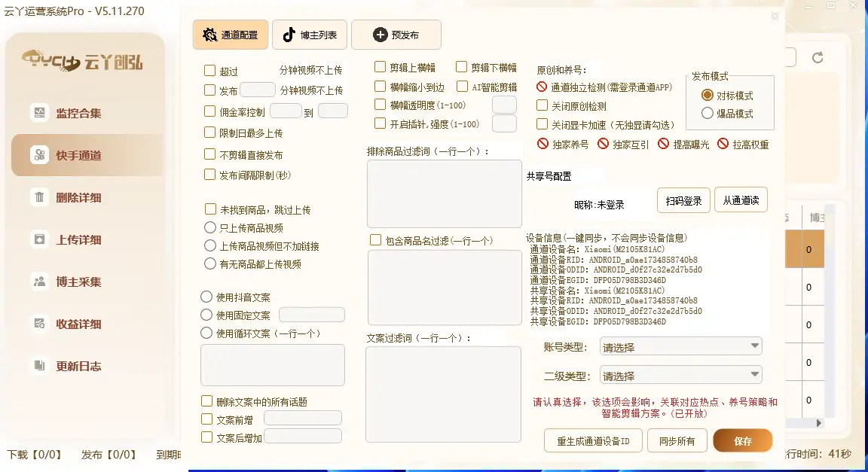868x472 pixels.
Task: Switch to the 通道配置 tab
Action: [231, 35]
